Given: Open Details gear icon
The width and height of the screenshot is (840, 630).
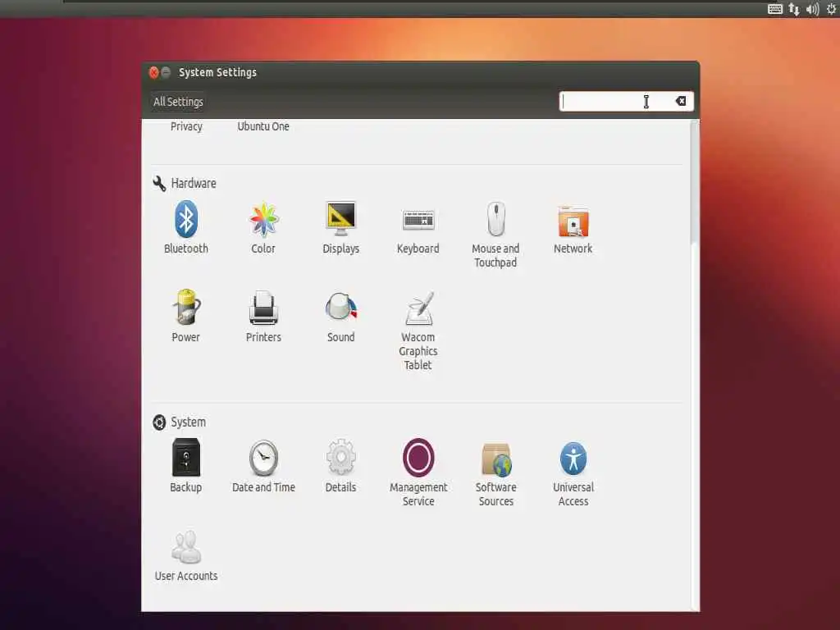Looking at the screenshot, I should [340, 457].
